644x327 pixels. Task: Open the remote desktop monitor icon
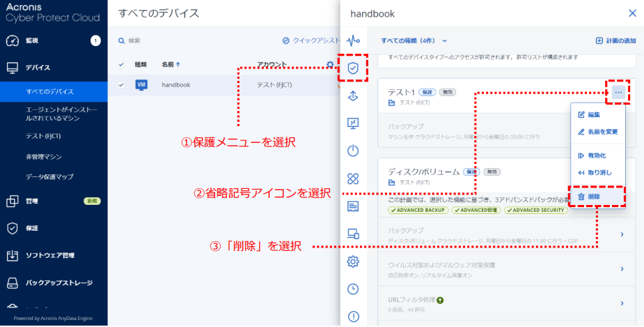pos(353,123)
